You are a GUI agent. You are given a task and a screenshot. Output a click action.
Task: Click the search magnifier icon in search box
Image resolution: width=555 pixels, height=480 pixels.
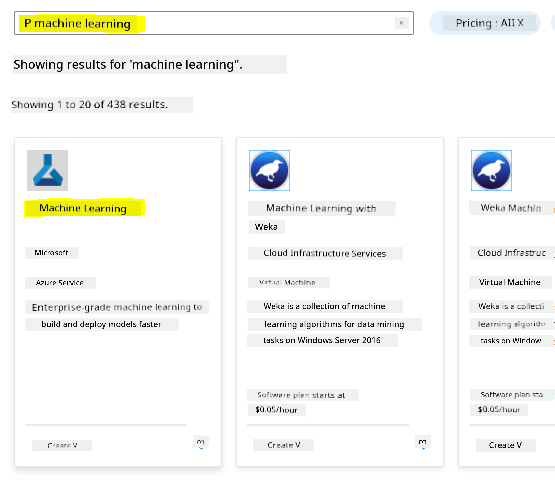click(27, 23)
